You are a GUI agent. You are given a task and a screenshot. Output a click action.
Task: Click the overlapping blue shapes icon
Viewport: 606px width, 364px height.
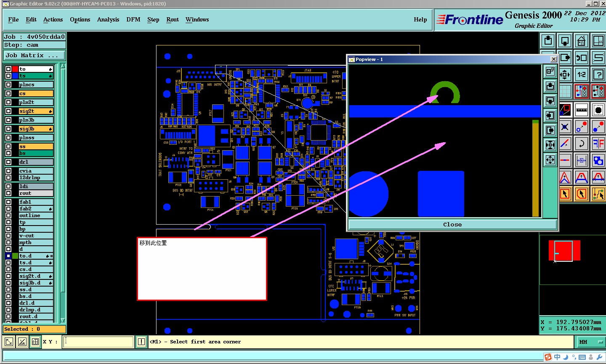click(598, 160)
